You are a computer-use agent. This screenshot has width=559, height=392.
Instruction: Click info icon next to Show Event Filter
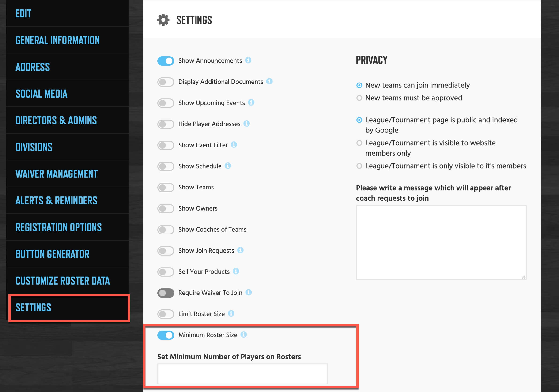pos(234,145)
